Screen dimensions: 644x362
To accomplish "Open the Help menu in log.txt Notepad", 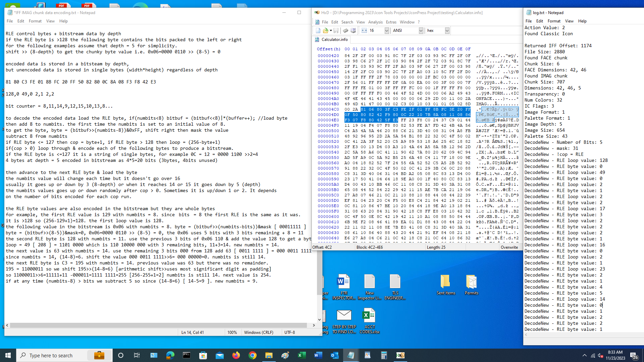I will pyautogui.click(x=582, y=21).
